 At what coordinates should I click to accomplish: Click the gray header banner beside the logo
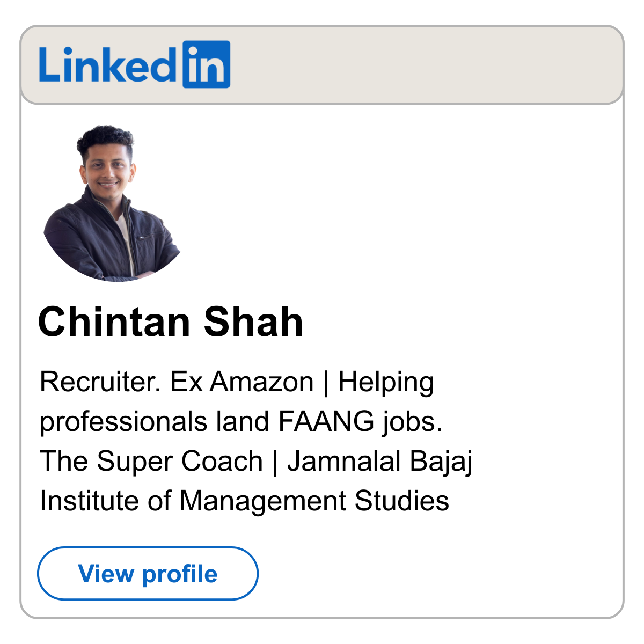(x=427, y=64)
